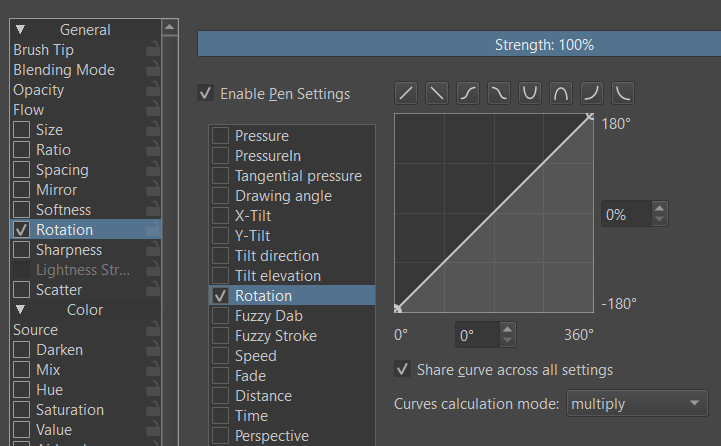The image size is (721, 446).
Task: Collapse the General category section
Action: pos(20,30)
